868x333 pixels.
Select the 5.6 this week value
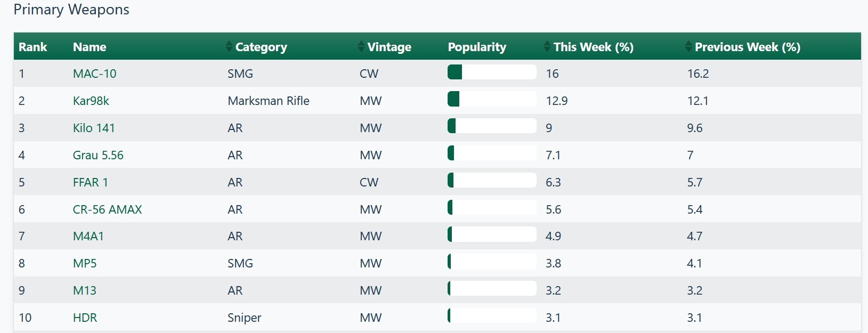553,209
